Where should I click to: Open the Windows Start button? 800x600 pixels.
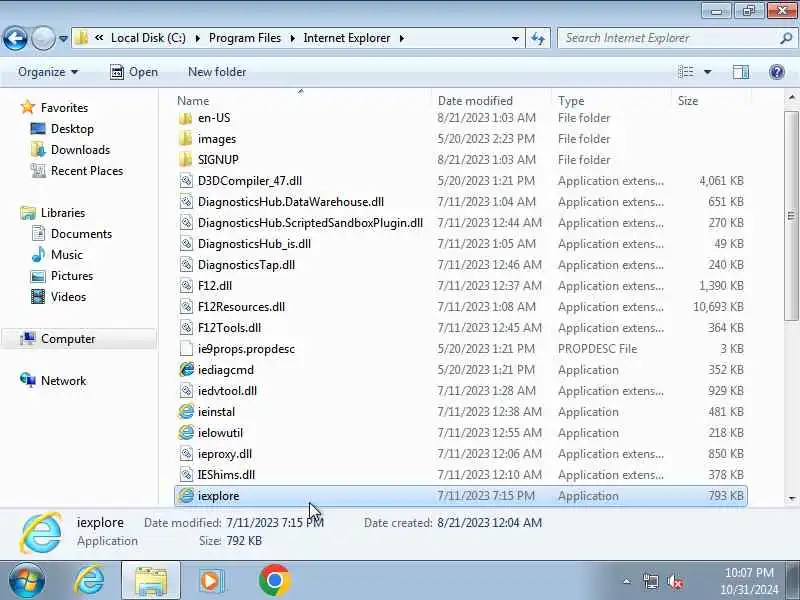tap(25, 581)
